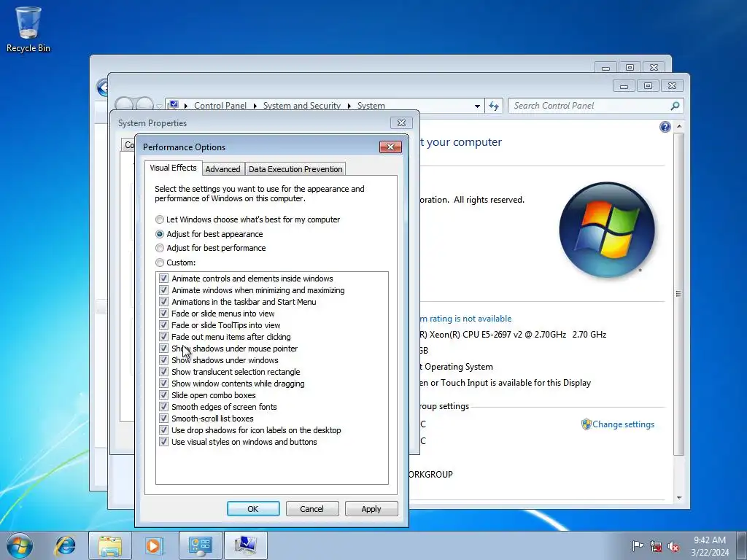Click System and Security in breadcrumb
The image size is (747, 560).
point(302,106)
